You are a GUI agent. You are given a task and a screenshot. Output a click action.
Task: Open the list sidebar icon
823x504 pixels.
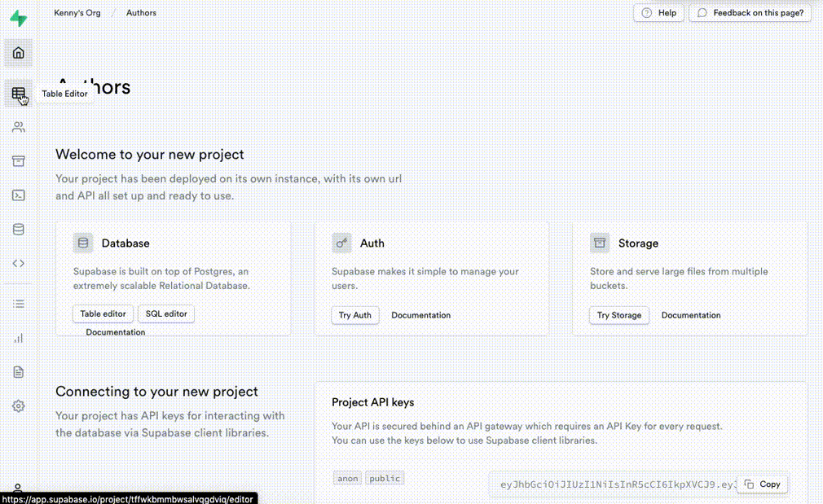click(19, 304)
